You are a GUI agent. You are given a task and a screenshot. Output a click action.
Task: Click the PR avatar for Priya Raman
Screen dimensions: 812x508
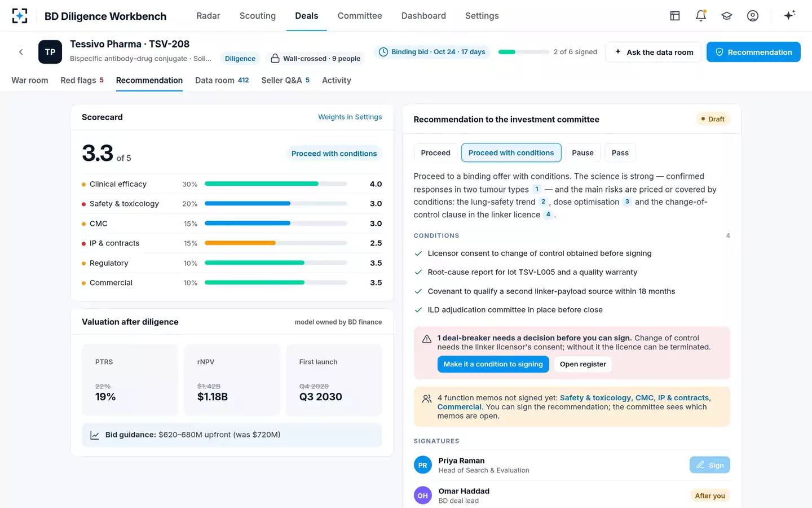423,465
